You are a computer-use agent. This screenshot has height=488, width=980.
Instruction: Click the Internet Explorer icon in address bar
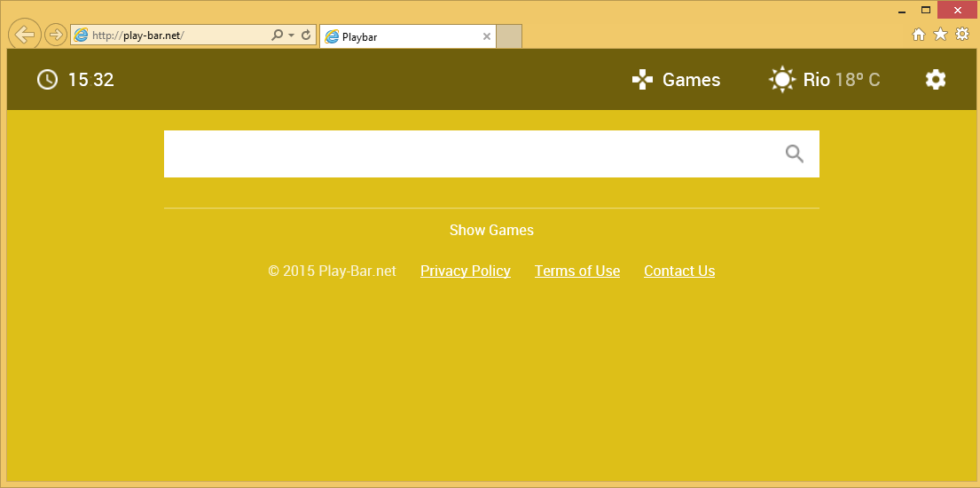81,35
